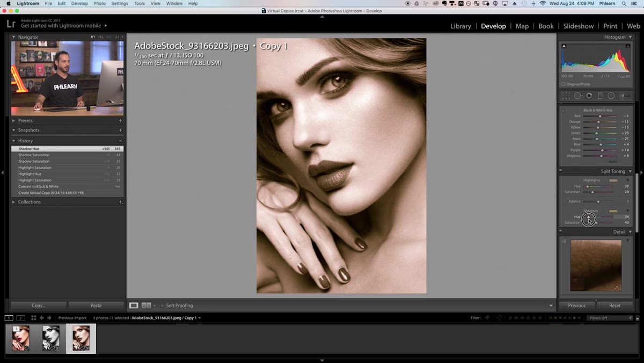Image resolution: width=644 pixels, height=363 pixels.
Task: Collapse the Detail panel
Action: click(630, 232)
